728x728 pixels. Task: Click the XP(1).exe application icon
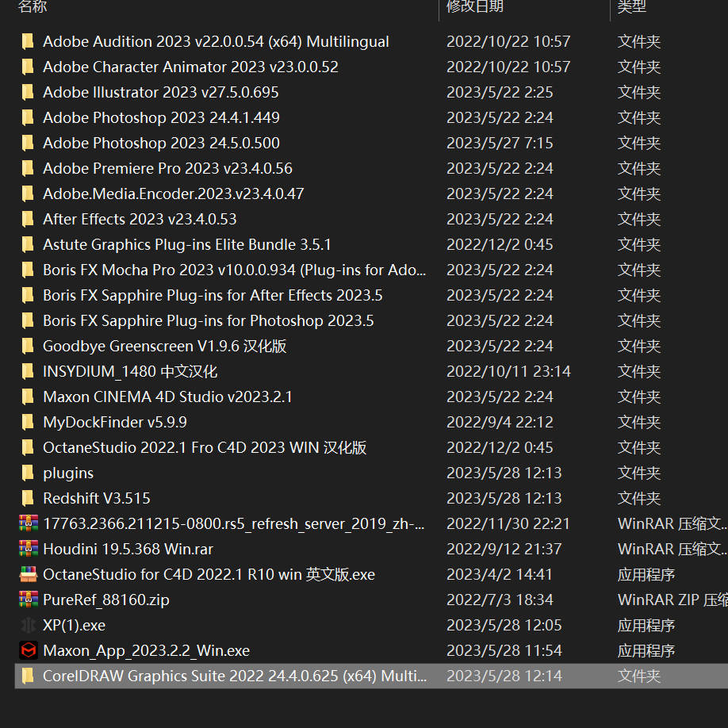coord(29,625)
